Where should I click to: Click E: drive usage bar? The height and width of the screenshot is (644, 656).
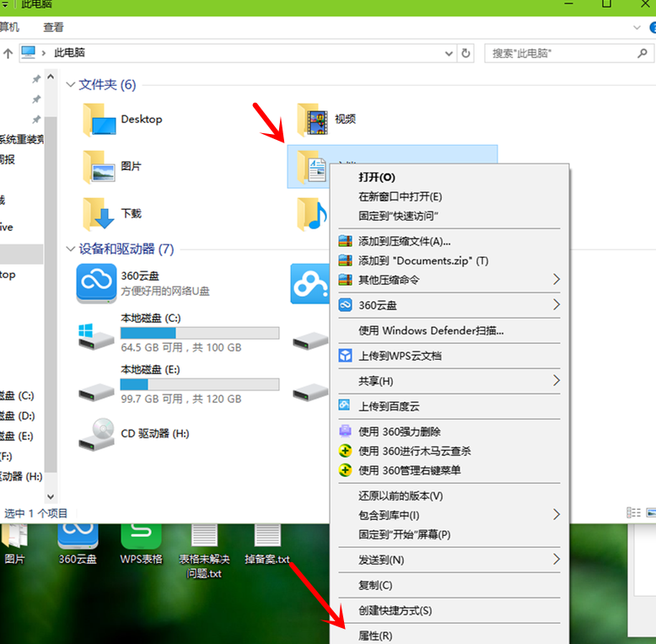click(200, 384)
